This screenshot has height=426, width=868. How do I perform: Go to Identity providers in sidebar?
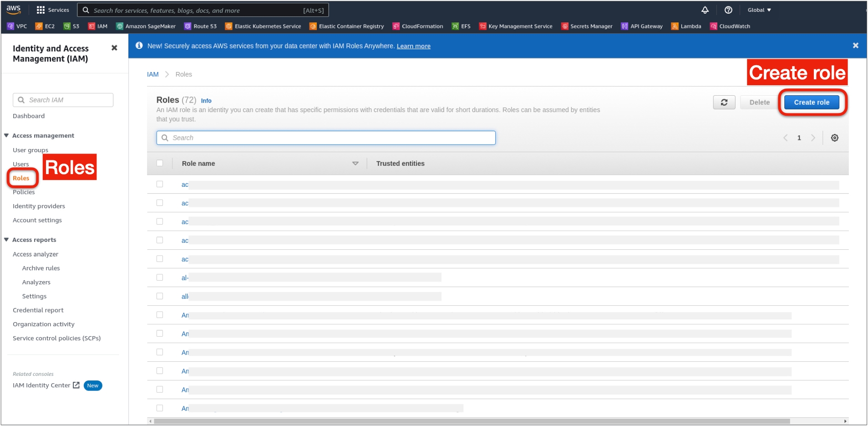[39, 206]
